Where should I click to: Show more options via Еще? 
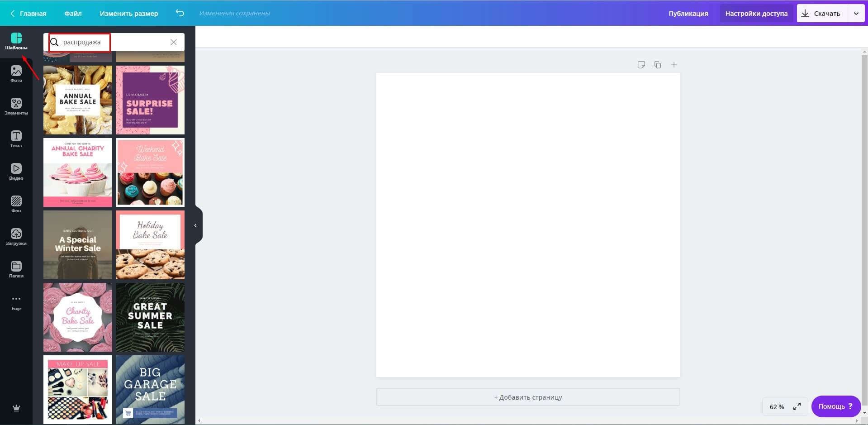(16, 302)
